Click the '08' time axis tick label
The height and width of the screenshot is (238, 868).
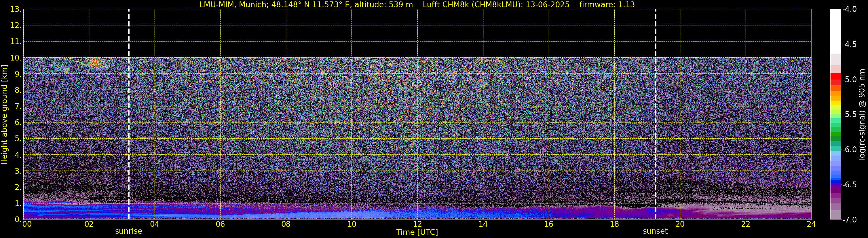point(286,224)
